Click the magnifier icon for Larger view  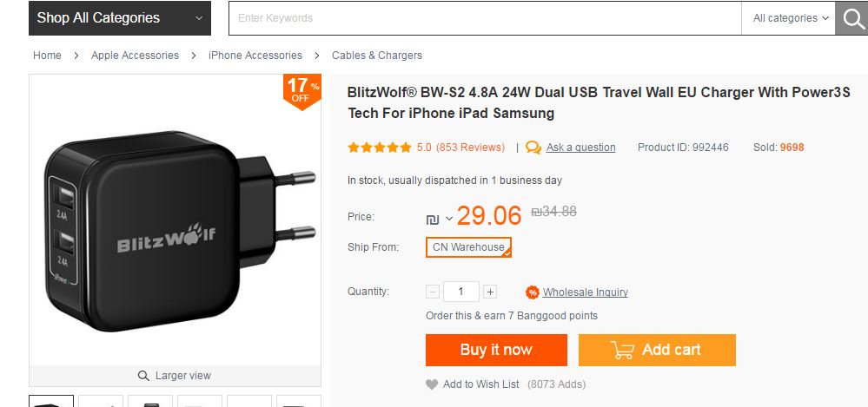[x=143, y=376]
